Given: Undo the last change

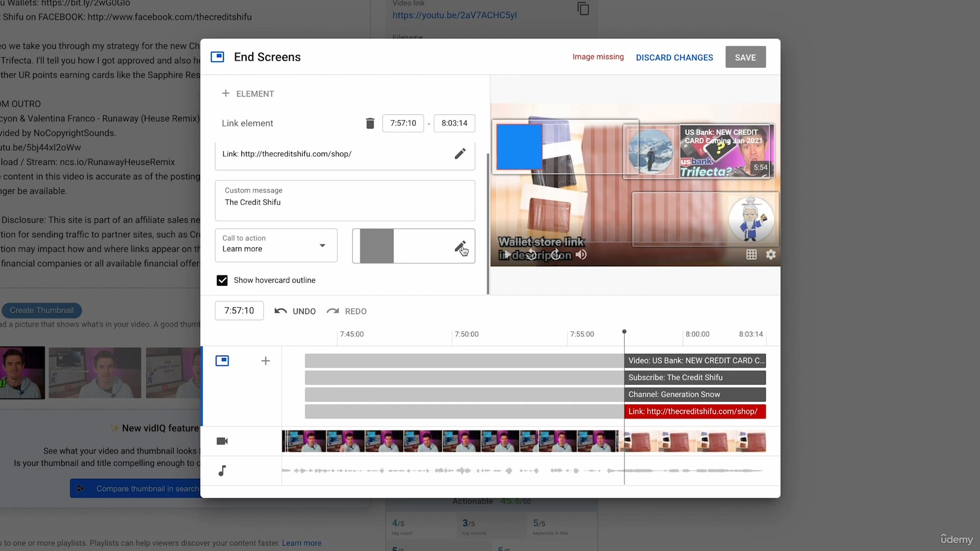Looking at the screenshot, I should 295,311.
